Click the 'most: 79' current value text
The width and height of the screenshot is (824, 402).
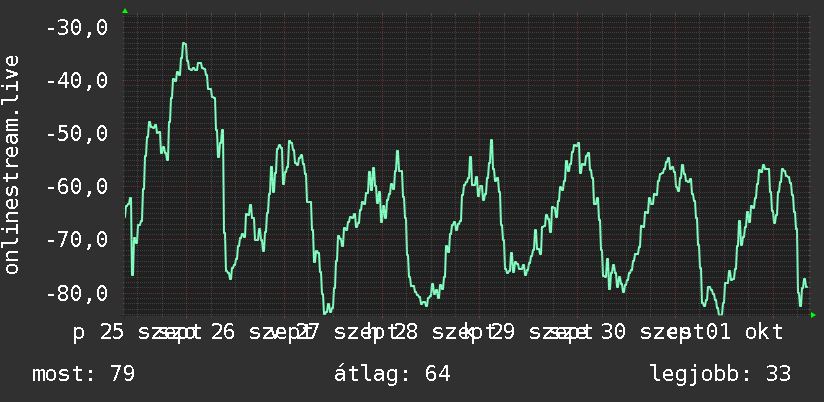click(x=84, y=374)
